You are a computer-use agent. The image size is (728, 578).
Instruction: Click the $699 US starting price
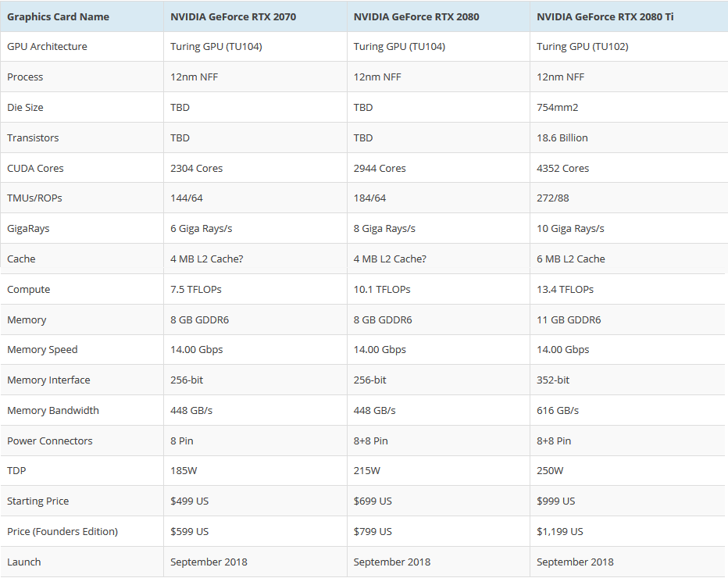pyautogui.click(x=373, y=501)
